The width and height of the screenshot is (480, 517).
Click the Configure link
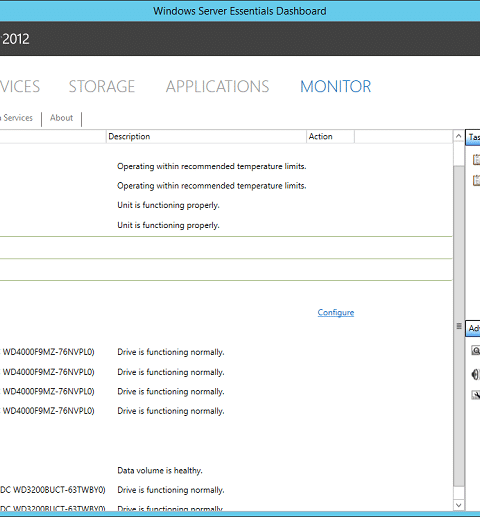click(x=336, y=313)
